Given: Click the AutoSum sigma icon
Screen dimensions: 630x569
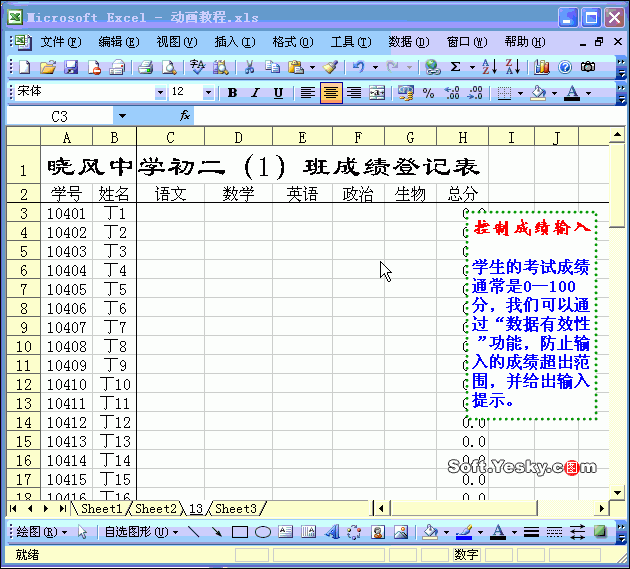Looking at the screenshot, I should [455, 67].
